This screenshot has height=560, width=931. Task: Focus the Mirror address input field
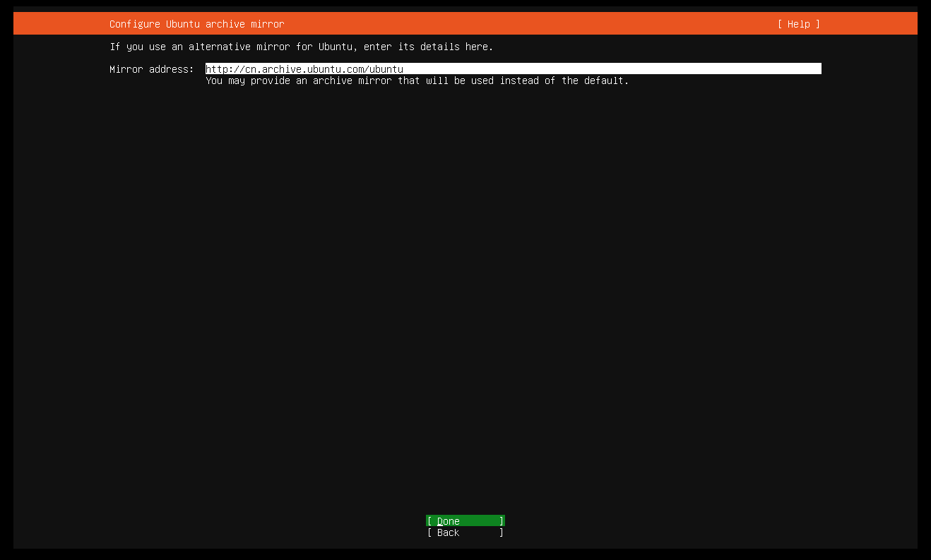(514, 69)
